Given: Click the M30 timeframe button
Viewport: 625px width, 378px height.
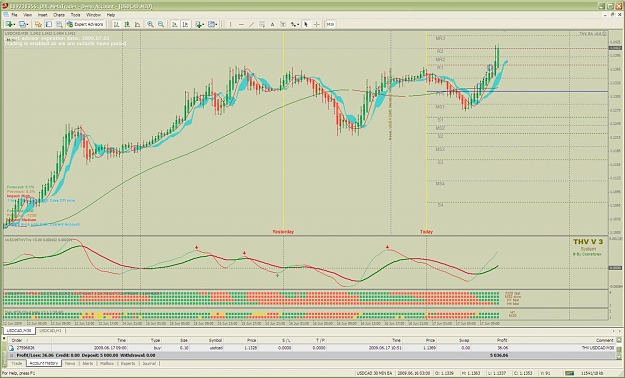Looking at the screenshot, I should coord(330,24).
